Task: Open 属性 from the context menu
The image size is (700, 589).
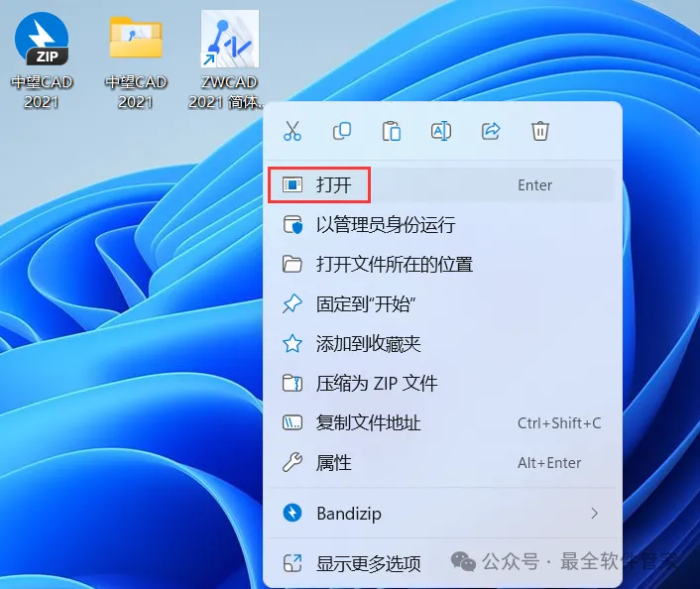Action: click(441, 463)
